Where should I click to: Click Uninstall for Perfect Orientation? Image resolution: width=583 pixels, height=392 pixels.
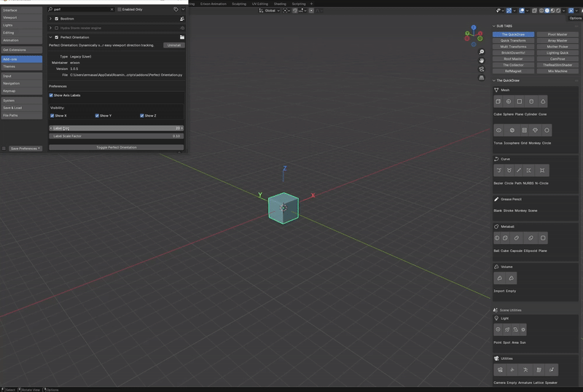173,45
